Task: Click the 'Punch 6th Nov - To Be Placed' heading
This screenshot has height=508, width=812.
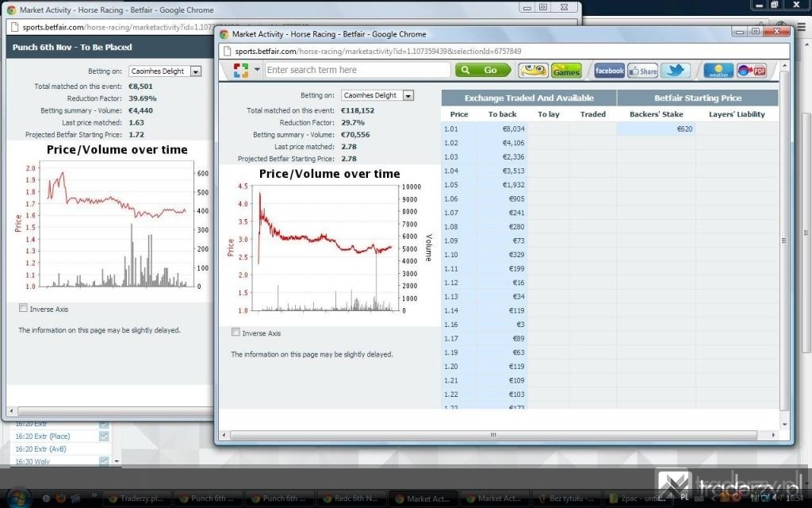Action: pos(72,47)
